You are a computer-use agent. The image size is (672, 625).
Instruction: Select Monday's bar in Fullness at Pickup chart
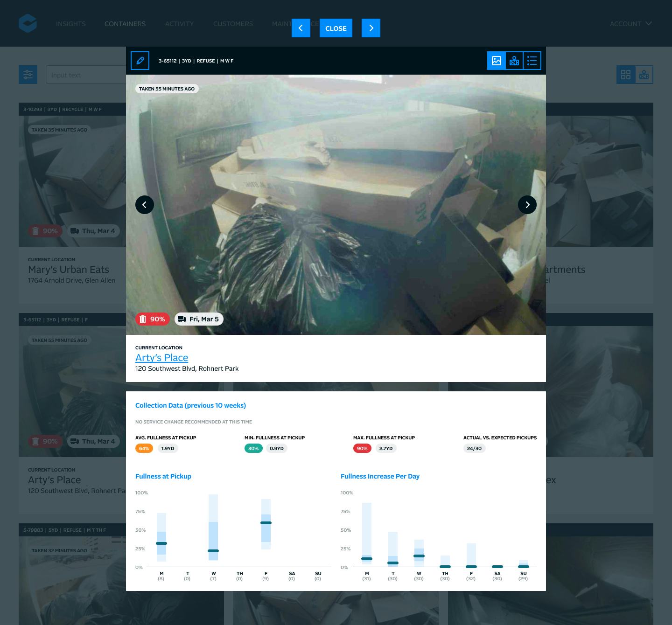tap(161, 536)
